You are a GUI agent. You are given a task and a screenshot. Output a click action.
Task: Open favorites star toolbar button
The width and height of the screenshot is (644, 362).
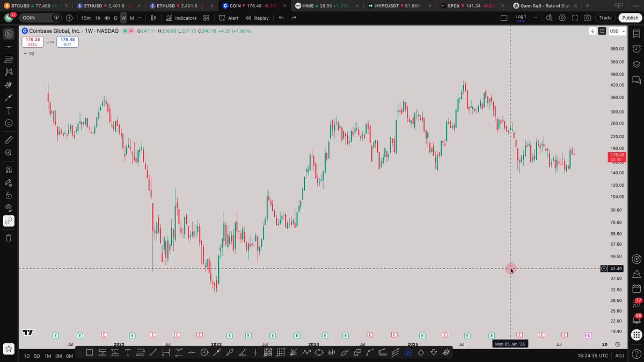(9, 349)
